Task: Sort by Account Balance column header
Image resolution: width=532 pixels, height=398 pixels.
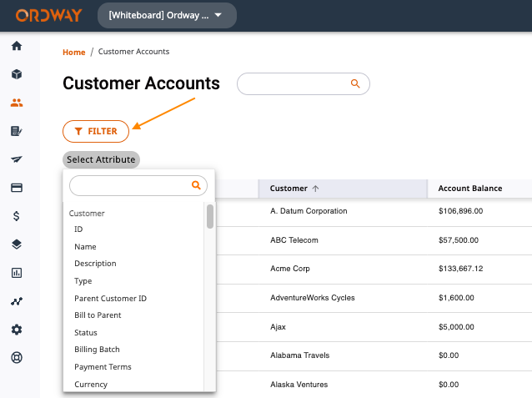Action: pos(470,189)
